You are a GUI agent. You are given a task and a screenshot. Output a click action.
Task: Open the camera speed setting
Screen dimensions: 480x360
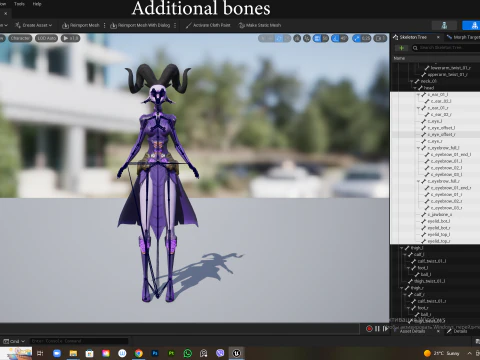[x=380, y=39]
